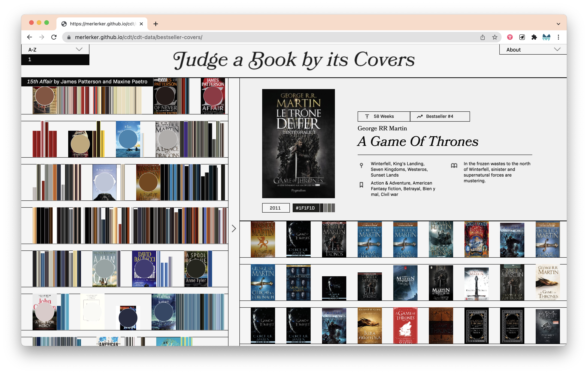The width and height of the screenshot is (588, 374).
Task: Go back to the previous page
Action: 30,37
